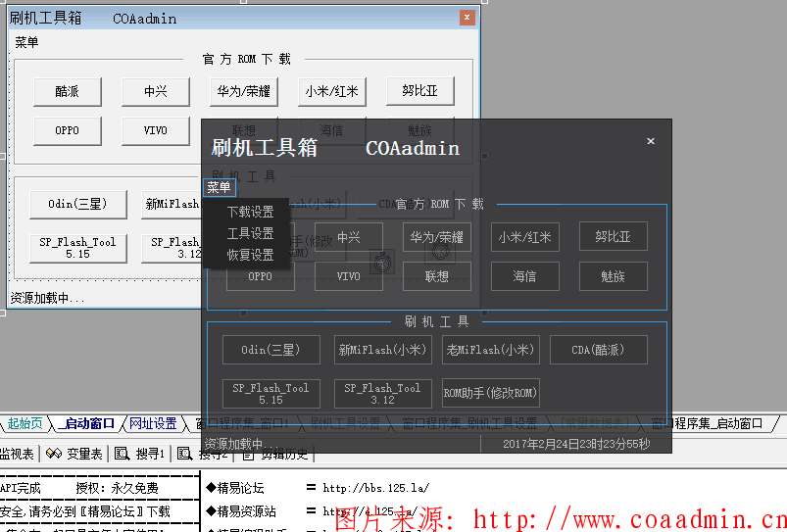The image size is (787, 532).
Task: Click the COAadmin title in dark window
Action: click(x=413, y=149)
